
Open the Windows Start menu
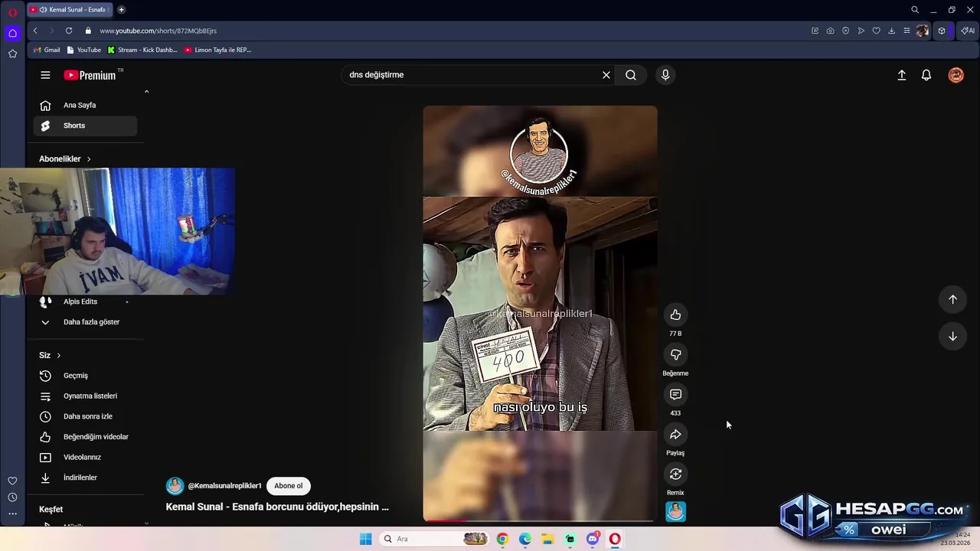click(x=365, y=539)
